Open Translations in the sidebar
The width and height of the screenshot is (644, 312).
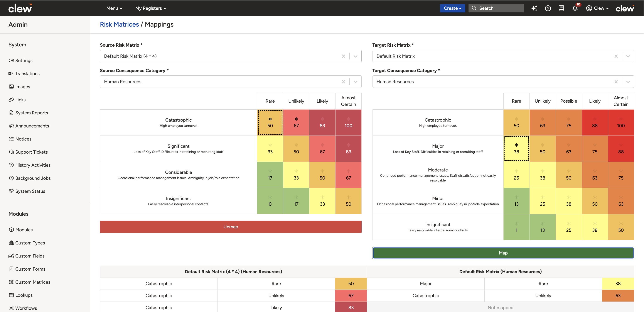24,74
